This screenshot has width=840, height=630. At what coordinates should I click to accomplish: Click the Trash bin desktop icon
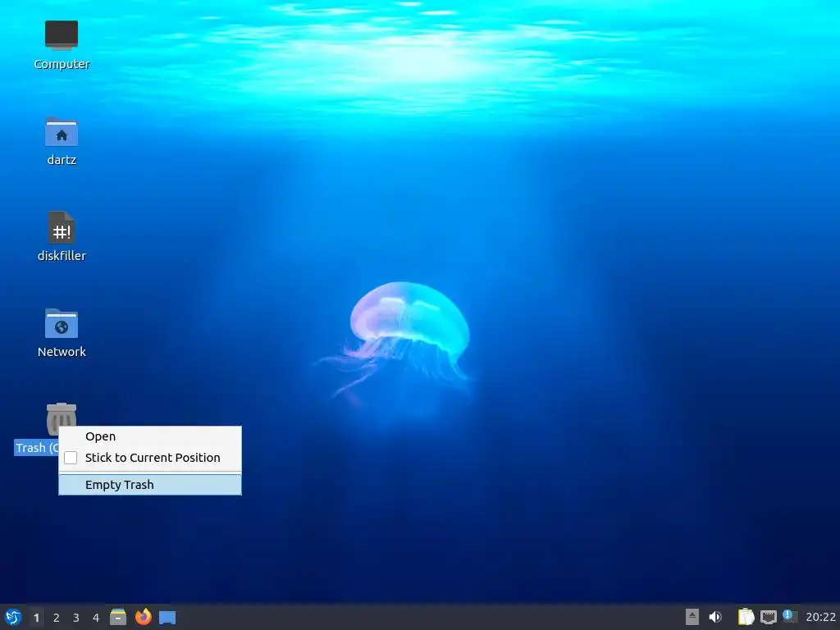(62, 414)
